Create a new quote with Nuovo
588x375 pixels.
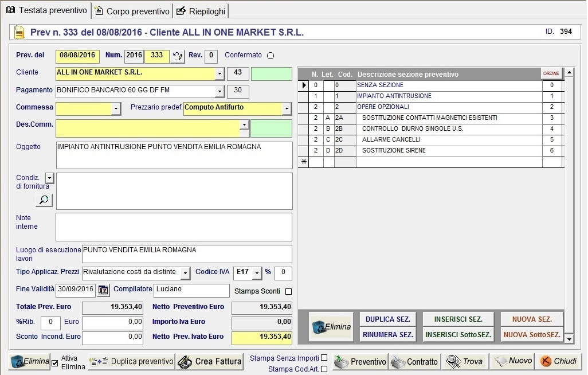click(x=512, y=361)
